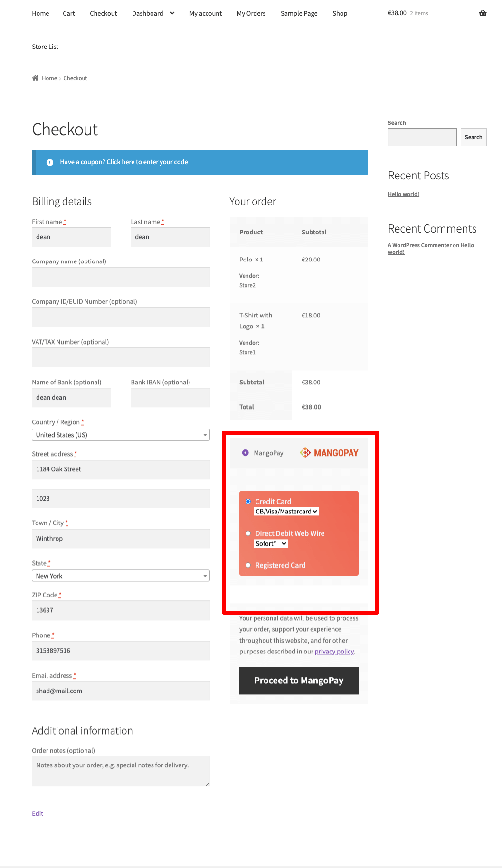Select the MangoPay payment method radio
The width and height of the screenshot is (502, 868).
[245, 453]
